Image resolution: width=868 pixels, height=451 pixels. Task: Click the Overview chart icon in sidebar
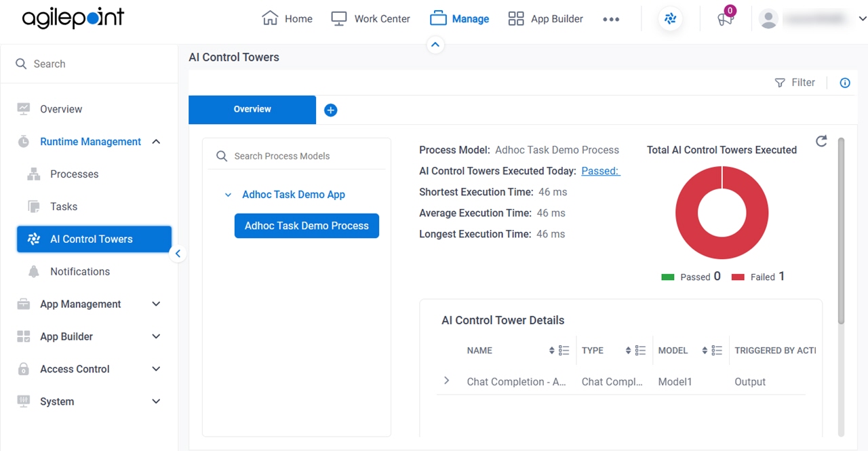pyautogui.click(x=24, y=109)
